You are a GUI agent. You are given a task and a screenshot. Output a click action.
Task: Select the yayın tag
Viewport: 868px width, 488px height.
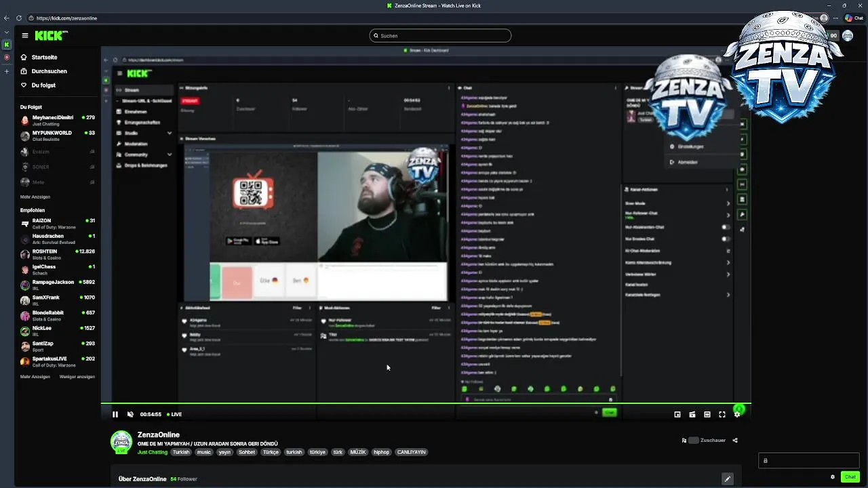[x=224, y=452]
